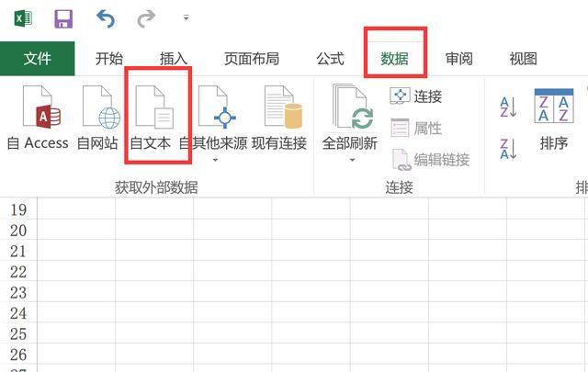The width and height of the screenshot is (588, 372).
Task: Select the 数据 ribbon tab
Action: click(x=394, y=59)
